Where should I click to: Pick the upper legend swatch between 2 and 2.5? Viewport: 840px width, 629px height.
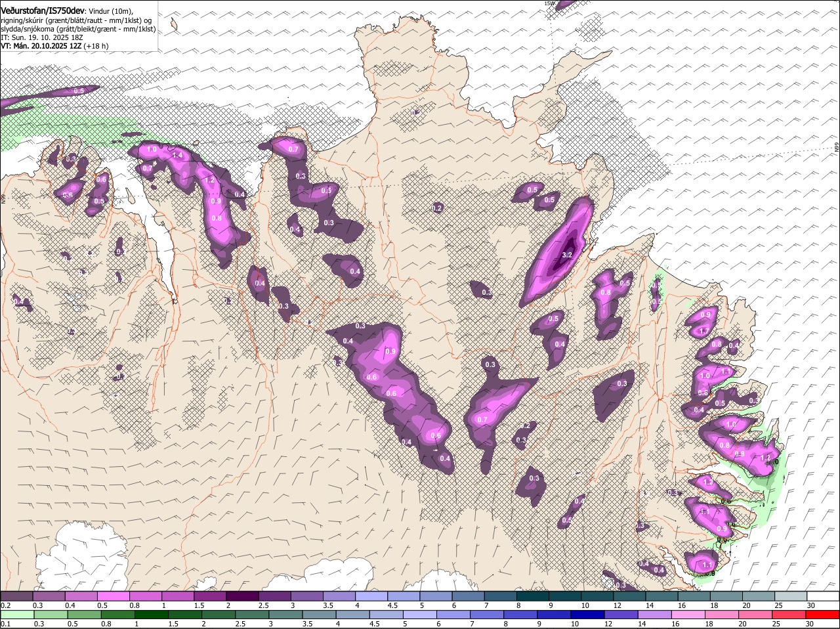242,596
